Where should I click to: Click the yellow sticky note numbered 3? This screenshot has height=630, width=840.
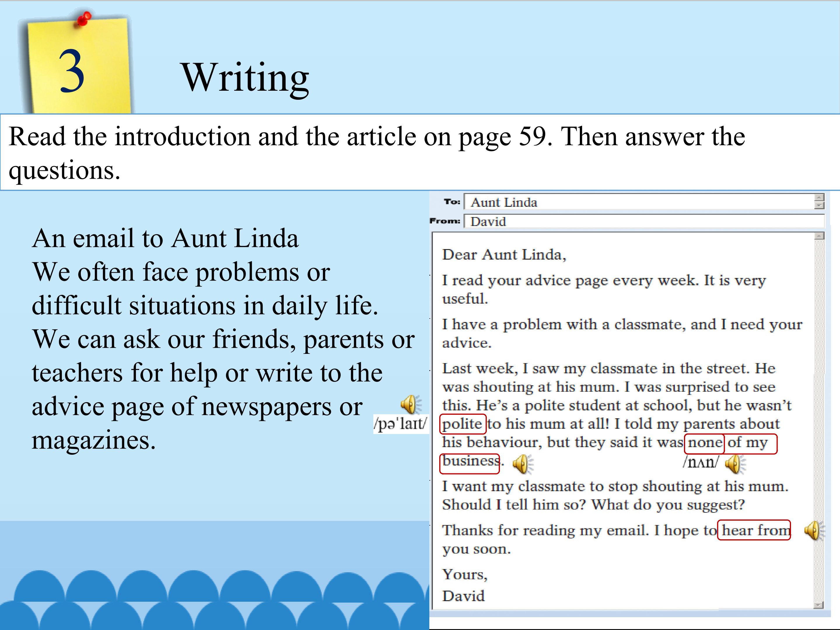coord(78,68)
